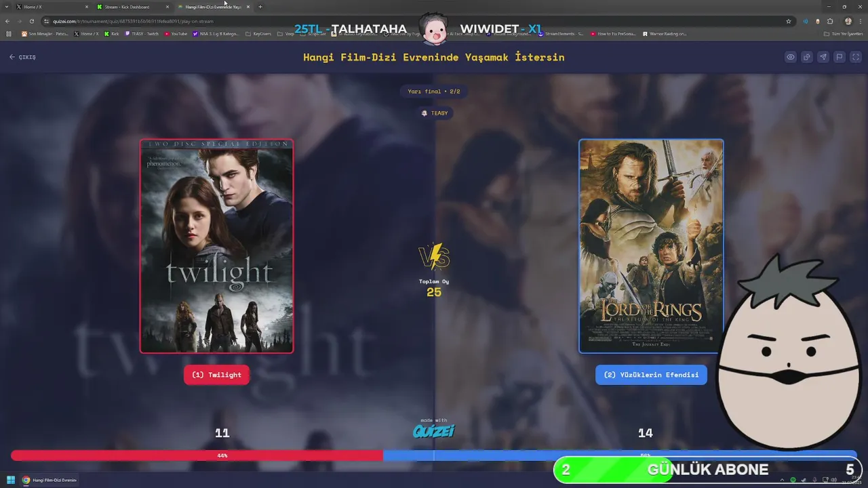
Task: Open the YouTube bookmark
Action: (x=176, y=33)
